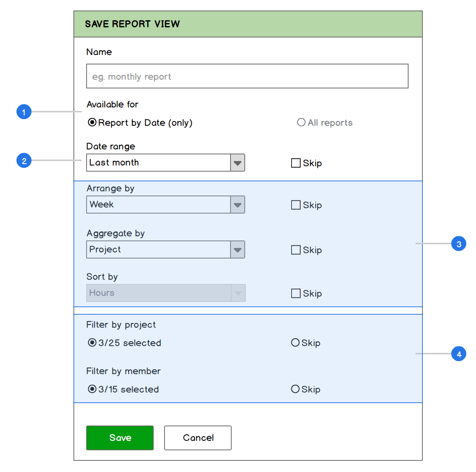
Task: Select the 'Report by Date (only)' radio button
Action: (x=92, y=122)
